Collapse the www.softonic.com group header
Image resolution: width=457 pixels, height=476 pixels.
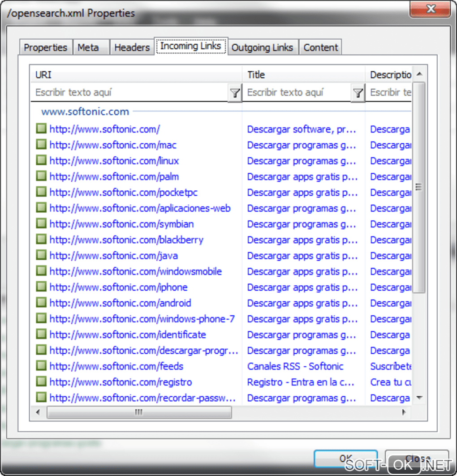tap(85, 111)
